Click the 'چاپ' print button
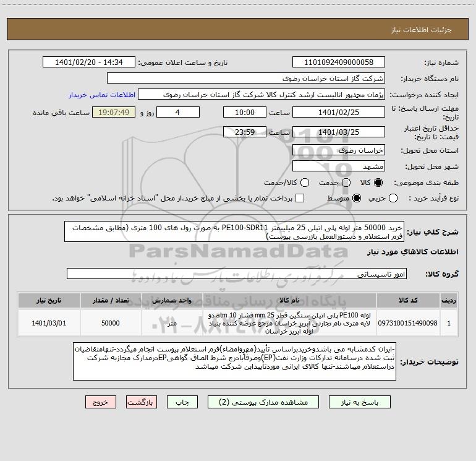 (182, 402)
